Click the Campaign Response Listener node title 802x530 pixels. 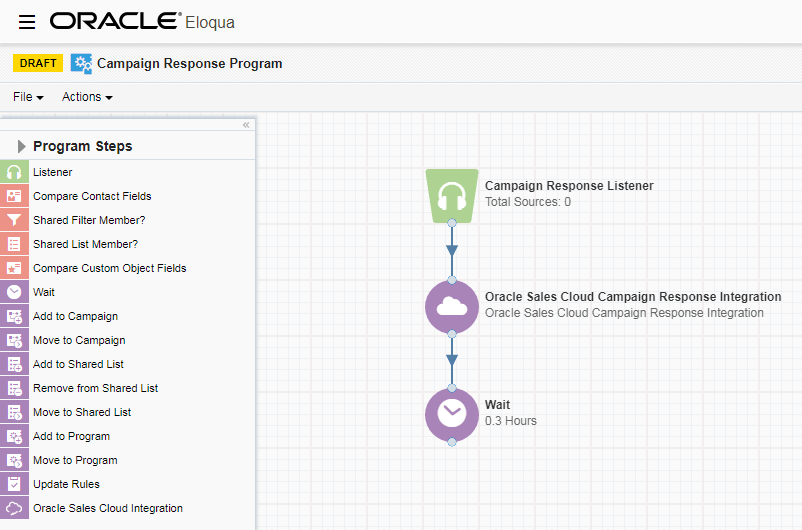click(569, 186)
